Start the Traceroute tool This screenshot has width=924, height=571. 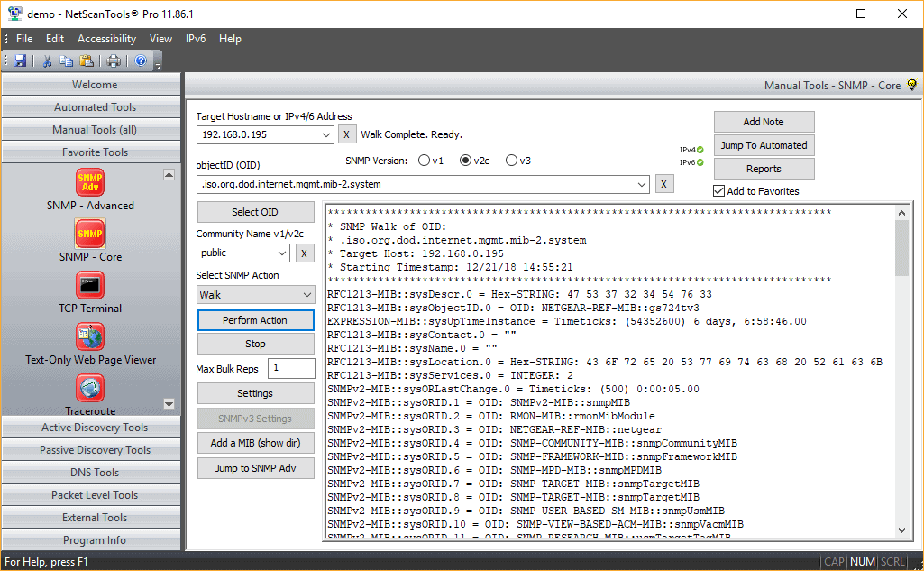pos(89,391)
